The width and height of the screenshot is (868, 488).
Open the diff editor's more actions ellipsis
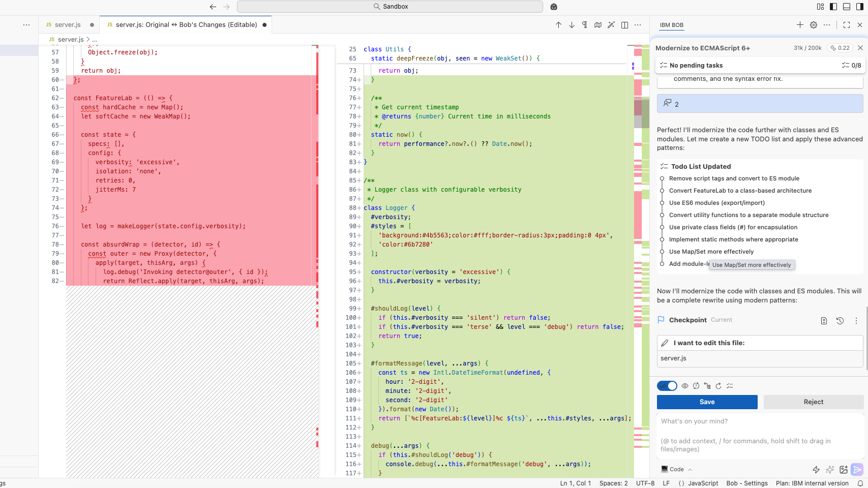[638, 25]
